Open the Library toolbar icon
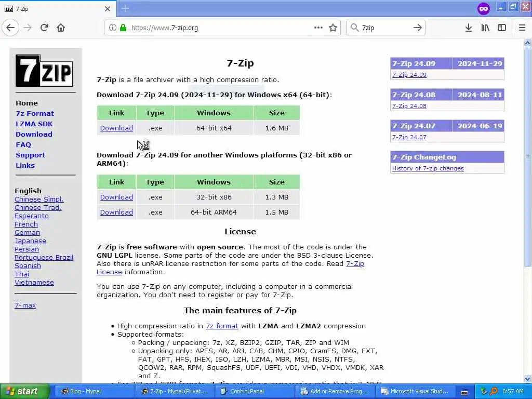The image size is (532, 399). (485, 28)
